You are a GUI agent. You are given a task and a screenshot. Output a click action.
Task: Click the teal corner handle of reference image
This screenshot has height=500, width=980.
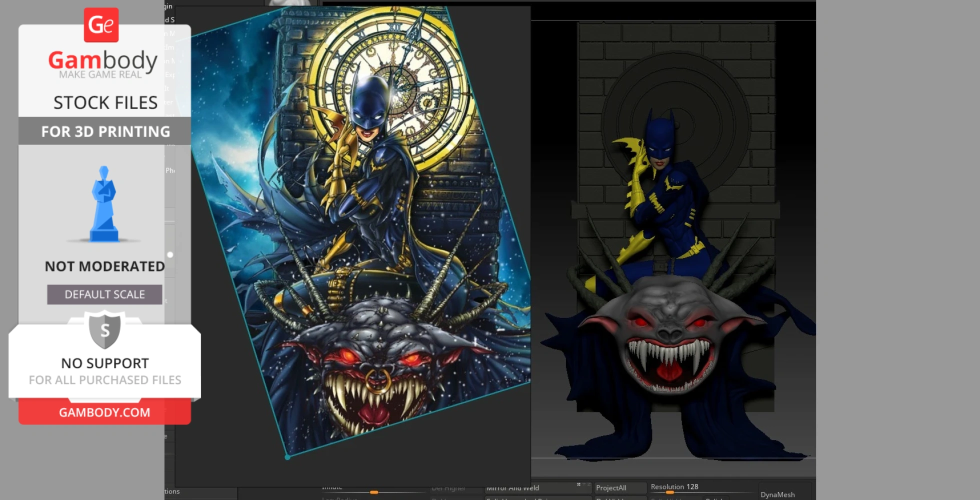(x=287, y=457)
